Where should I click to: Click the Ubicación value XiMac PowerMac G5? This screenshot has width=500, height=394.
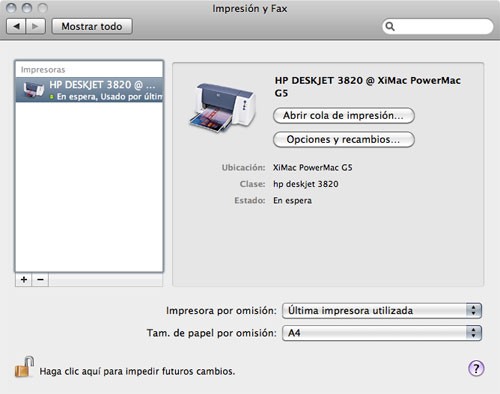(x=312, y=167)
